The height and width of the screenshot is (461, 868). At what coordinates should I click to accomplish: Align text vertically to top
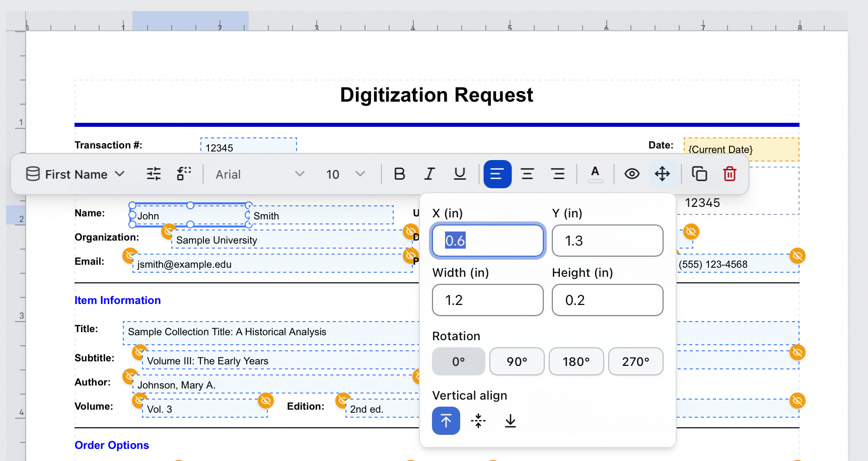446,421
